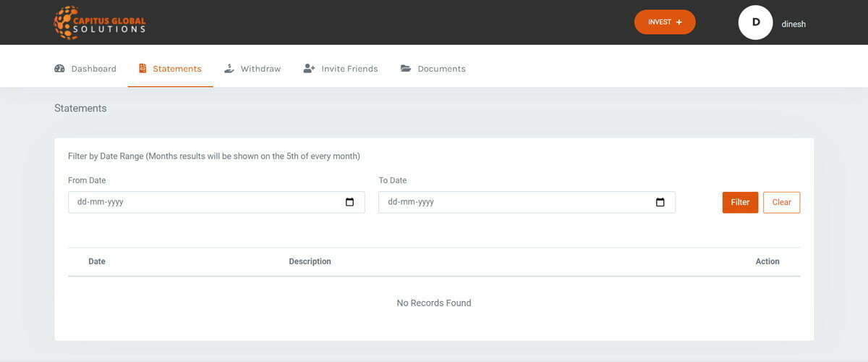Screen dimensions: 868x362
Task: Click the Statements document icon
Action: tap(142, 69)
